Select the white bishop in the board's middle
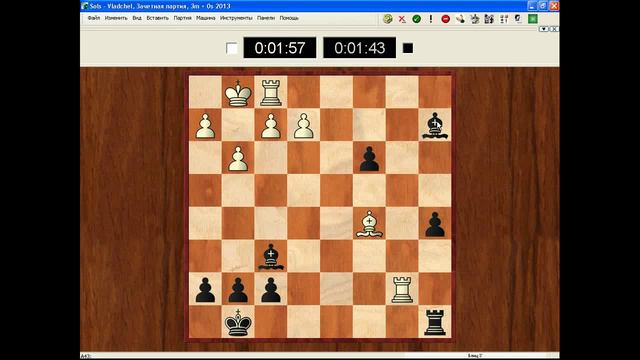The height and width of the screenshot is (360, 640). 369,224
